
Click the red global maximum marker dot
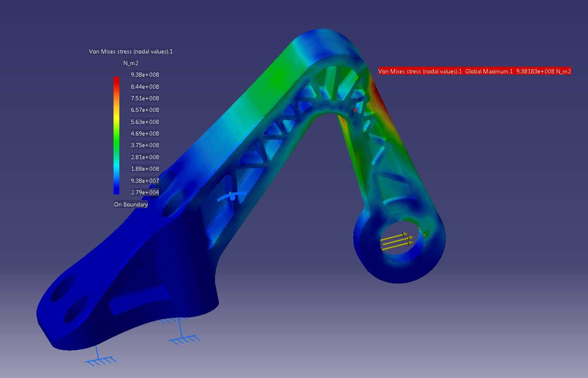pos(355,110)
